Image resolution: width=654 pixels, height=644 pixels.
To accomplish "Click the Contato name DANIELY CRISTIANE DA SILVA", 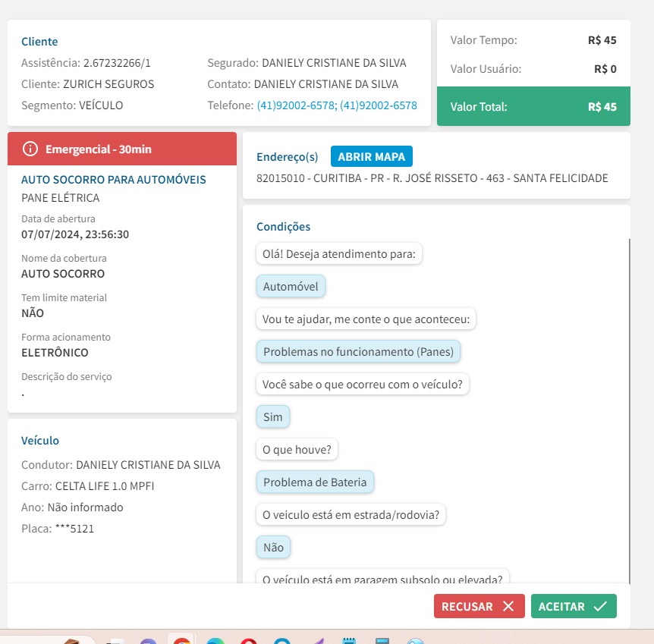I will [x=325, y=84].
